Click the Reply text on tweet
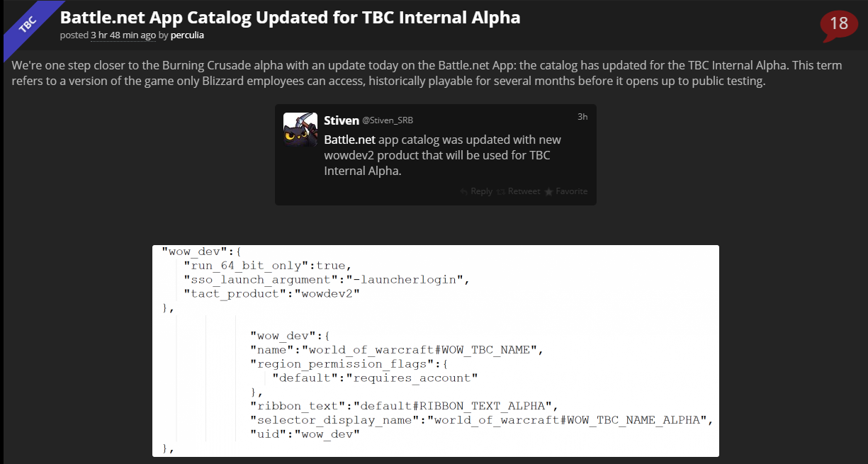The width and height of the screenshot is (868, 464). point(481,191)
